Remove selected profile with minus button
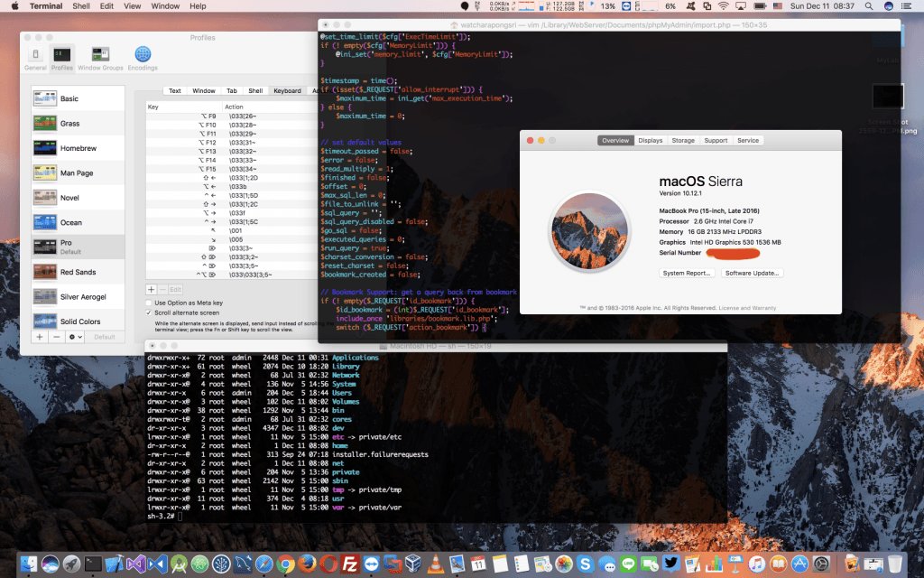The width and height of the screenshot is (924, 578). 57,337
